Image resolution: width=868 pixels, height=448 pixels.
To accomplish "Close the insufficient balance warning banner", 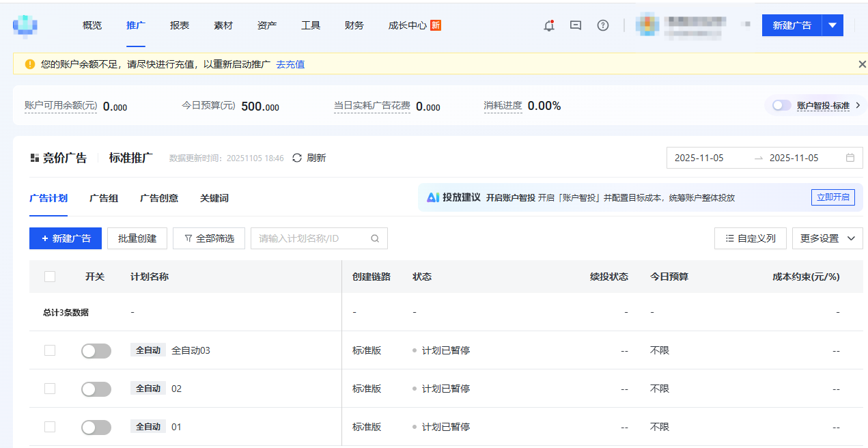I will pos(862,64).
